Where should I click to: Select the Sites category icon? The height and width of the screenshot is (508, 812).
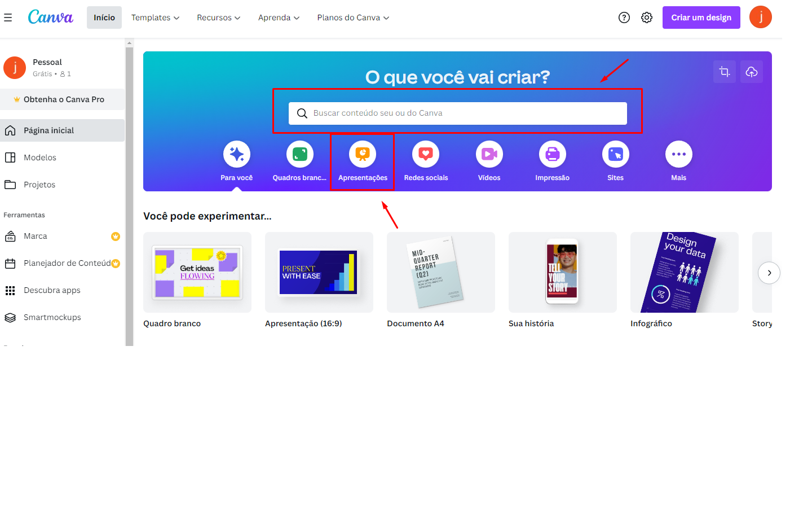pyautogui.click(x=616, y=154)
